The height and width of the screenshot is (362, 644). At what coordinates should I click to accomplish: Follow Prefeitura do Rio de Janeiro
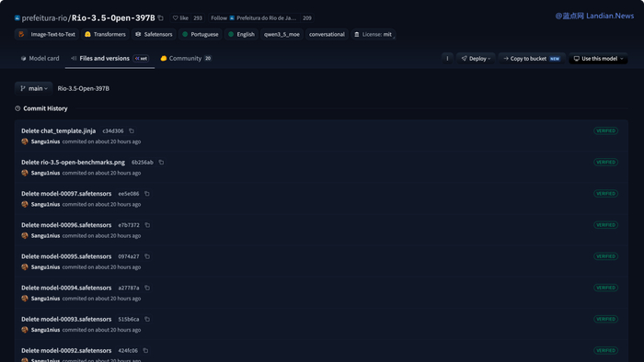pos(253,18)
